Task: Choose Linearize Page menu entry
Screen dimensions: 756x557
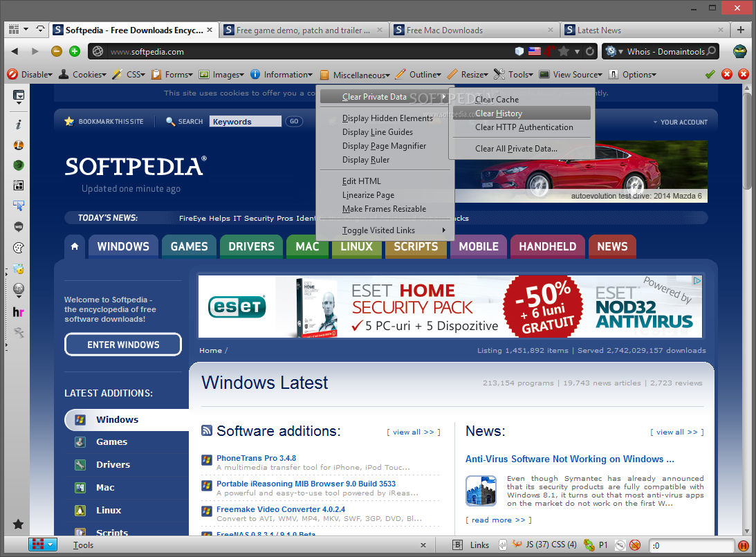Action: [x=385, y=195]
